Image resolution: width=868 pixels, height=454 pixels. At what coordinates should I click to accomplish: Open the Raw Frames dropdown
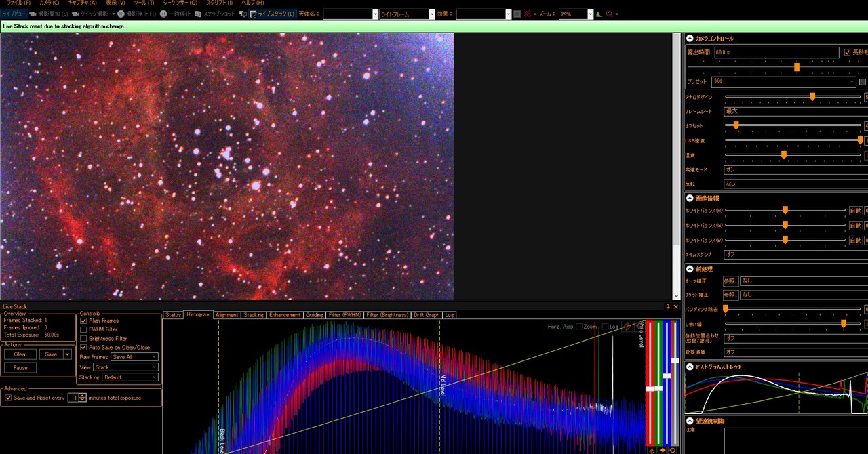134,357
